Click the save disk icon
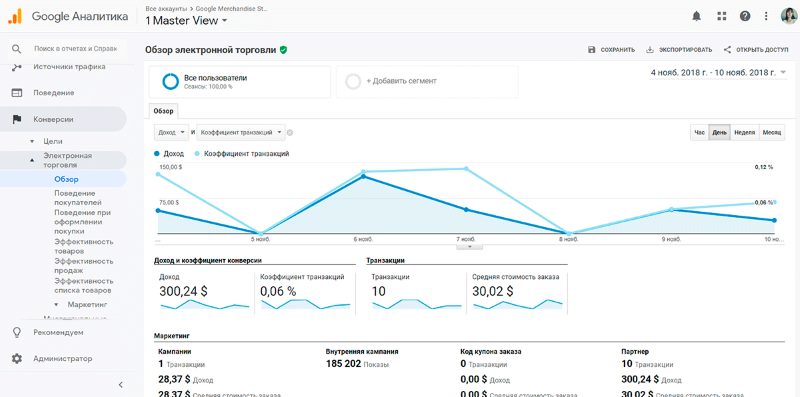Screen dimensions: 800x397 592,50
